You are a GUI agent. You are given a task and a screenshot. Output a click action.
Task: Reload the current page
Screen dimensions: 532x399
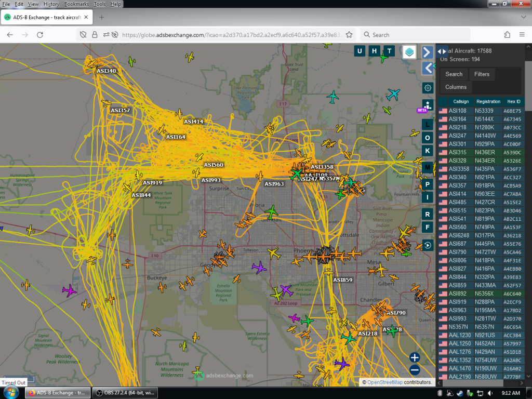[x=39, y=35]
